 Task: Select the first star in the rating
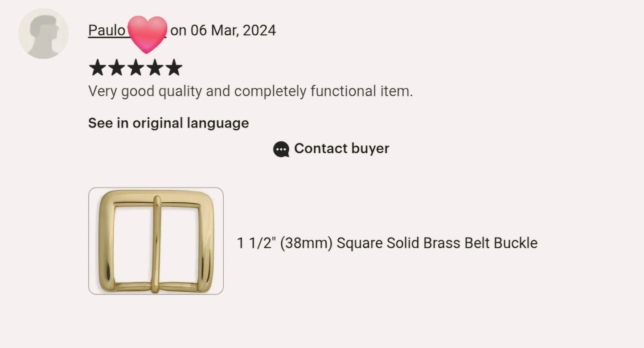click(97, 67)
